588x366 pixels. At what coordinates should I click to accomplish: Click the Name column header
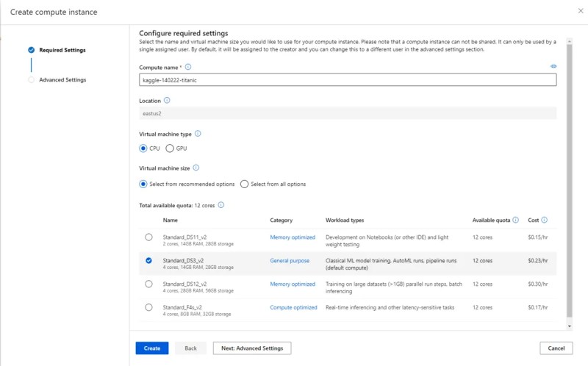coord(171,220)
